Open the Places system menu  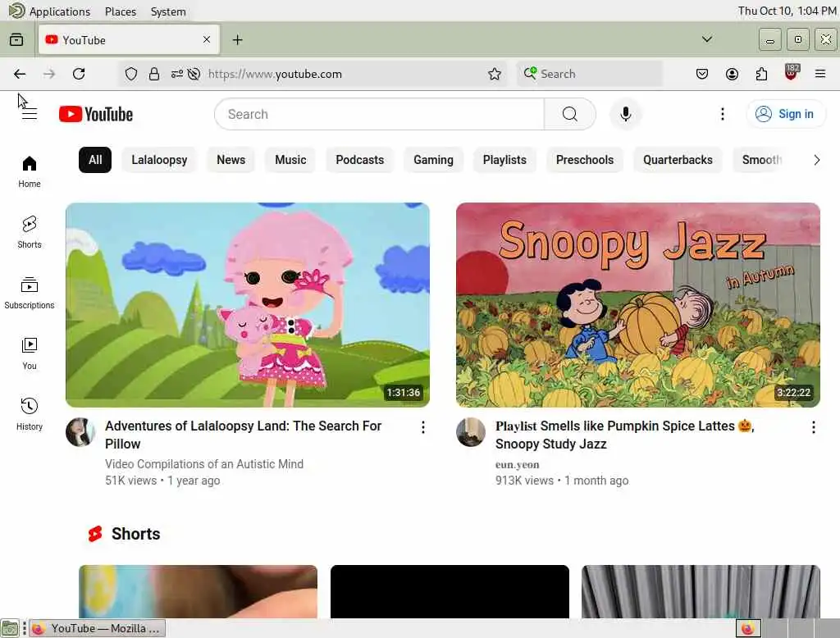[121, 11]
